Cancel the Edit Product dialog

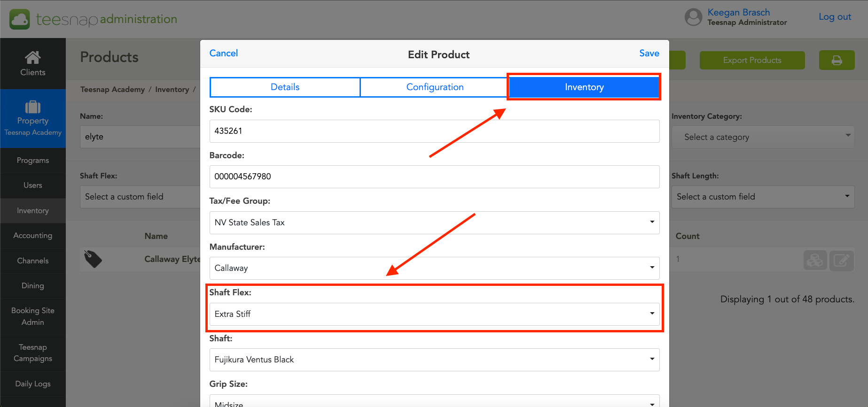pos(224,54)
